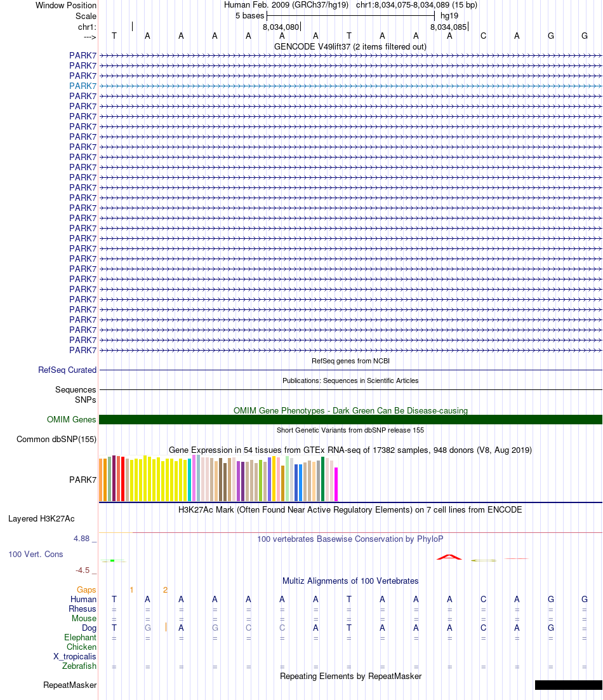
Task: Click the orange Gaps row label
Action: [x=86, y=589]
